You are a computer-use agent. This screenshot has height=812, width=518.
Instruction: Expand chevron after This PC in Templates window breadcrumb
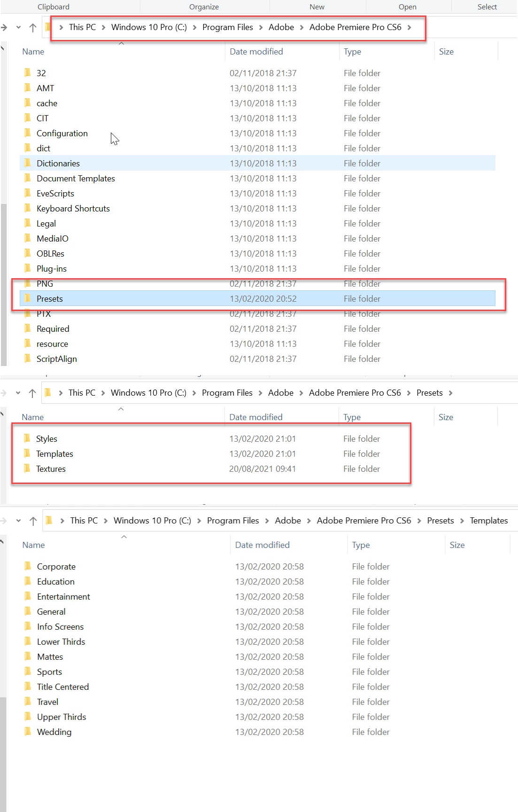(x=106, y=521)
